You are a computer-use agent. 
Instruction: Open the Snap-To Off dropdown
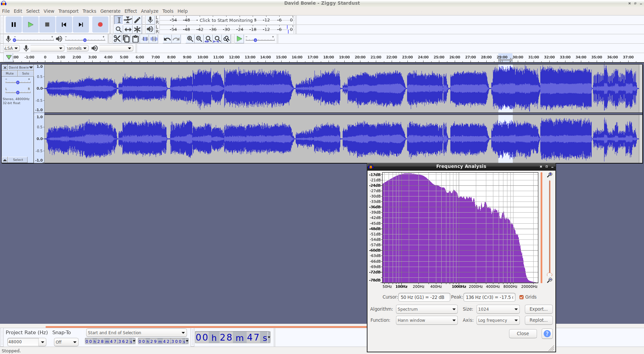(66, 342)
